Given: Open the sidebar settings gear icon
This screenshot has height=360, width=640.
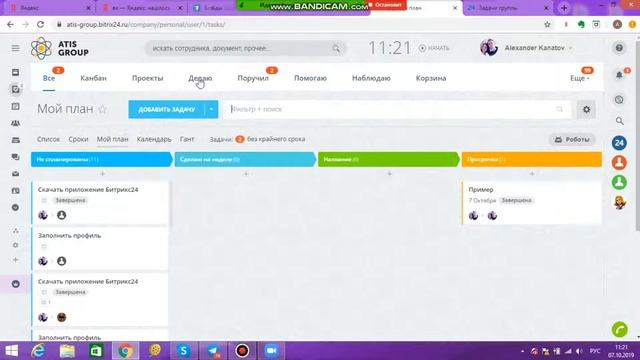Looking at the screenshot, I should pos(16,245).
